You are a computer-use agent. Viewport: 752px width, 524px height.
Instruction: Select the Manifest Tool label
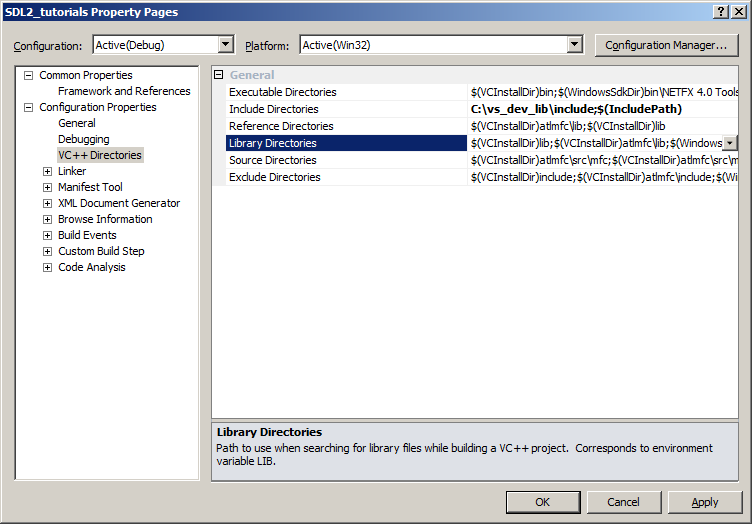pos(90,187)
